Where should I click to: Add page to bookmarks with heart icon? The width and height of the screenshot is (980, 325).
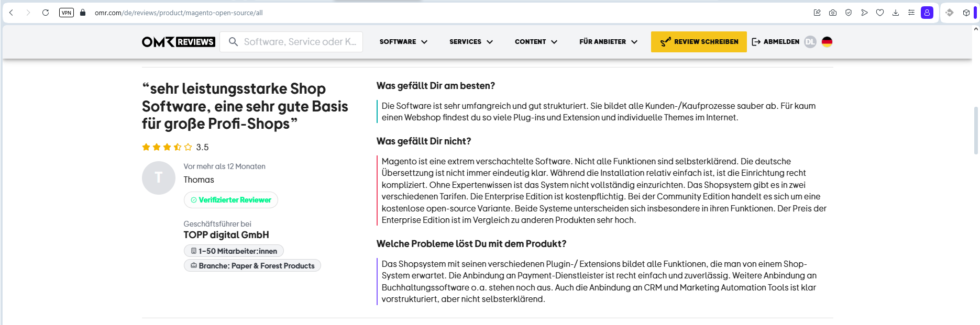click(880, 13)
